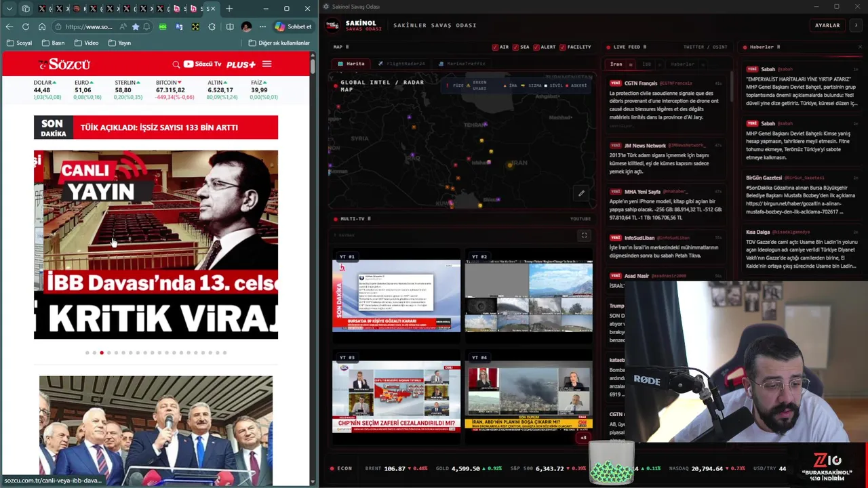This screenshot has height=488, width=868.
Task: Open the browser profile avatar
Action: pyautogui.click(x=246, y=26)
